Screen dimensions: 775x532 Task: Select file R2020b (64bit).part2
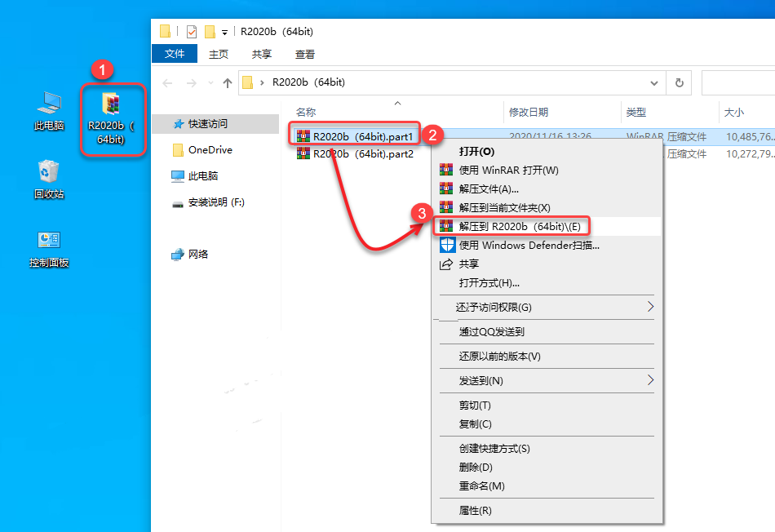363,153
